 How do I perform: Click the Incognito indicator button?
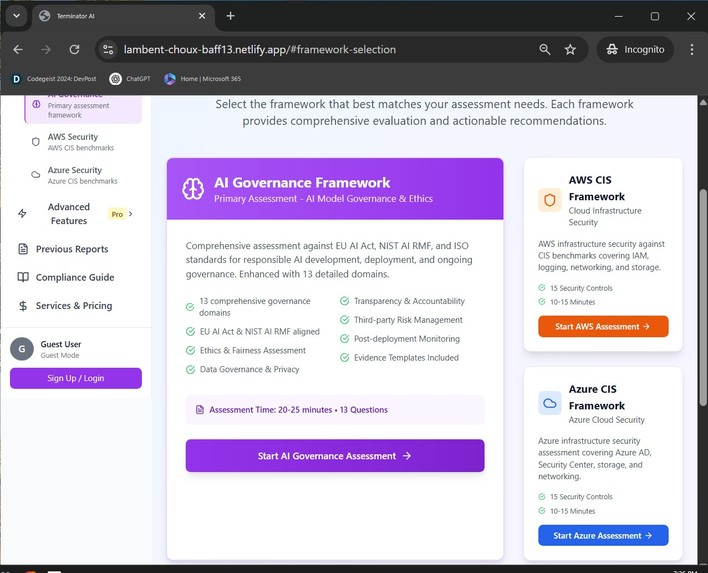pos(635,50)
